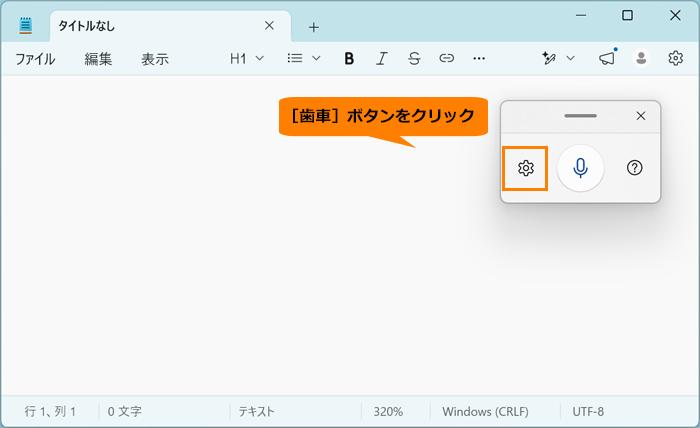Open the megaphone what's new icon
The image size is (700, 428).
607,58
